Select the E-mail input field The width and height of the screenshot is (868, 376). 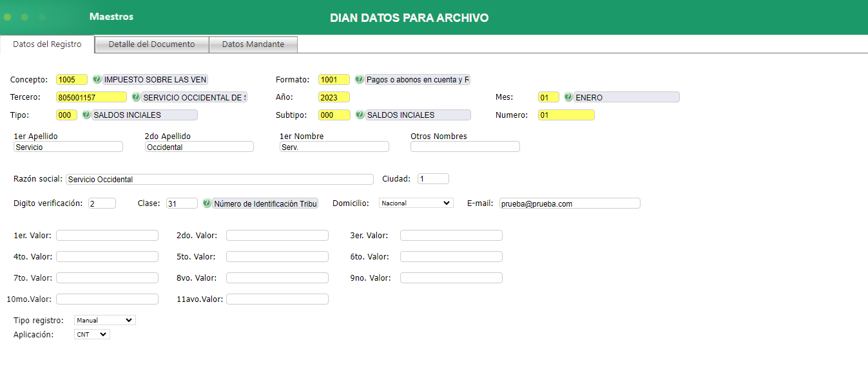pyautogui.click(x=569, y=203)
